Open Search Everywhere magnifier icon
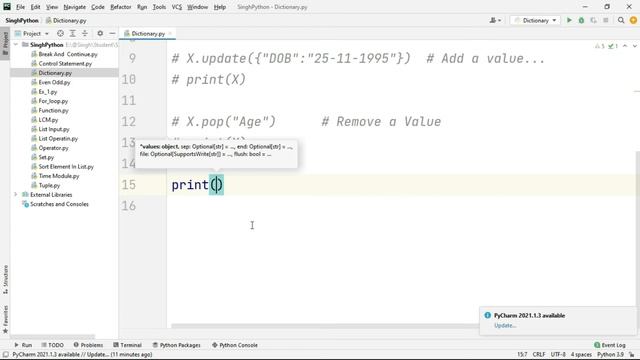This screenshot has height=360, width=640. pos(621,20)
